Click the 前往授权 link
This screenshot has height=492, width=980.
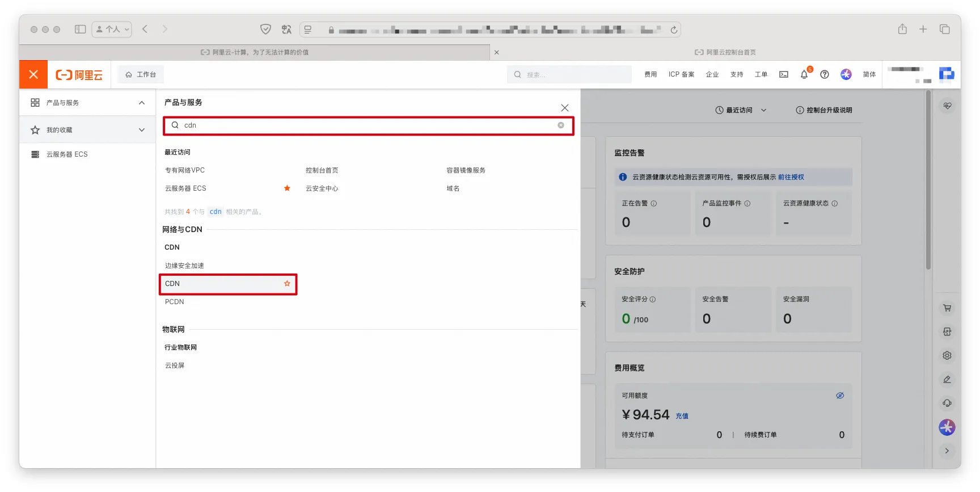click(791, 177)
